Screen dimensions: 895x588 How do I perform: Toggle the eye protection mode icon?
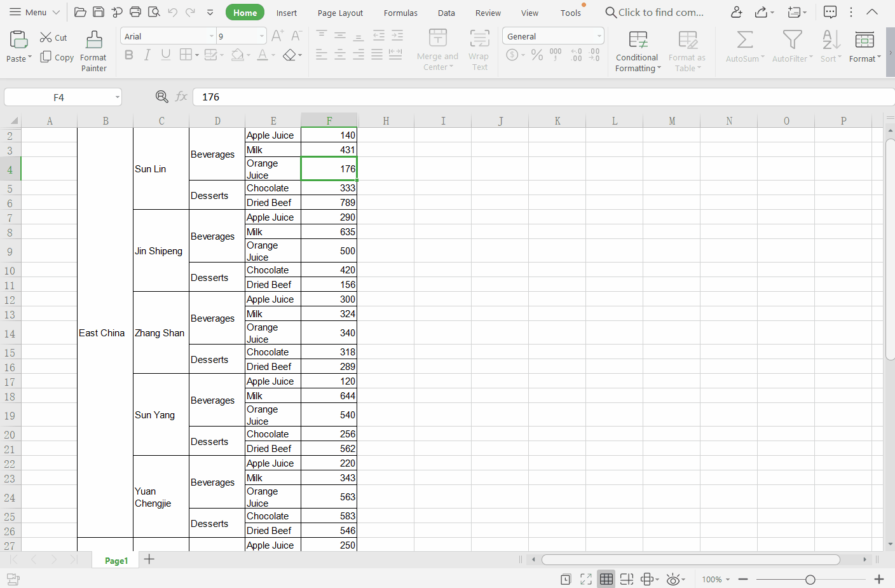(673, 579)
